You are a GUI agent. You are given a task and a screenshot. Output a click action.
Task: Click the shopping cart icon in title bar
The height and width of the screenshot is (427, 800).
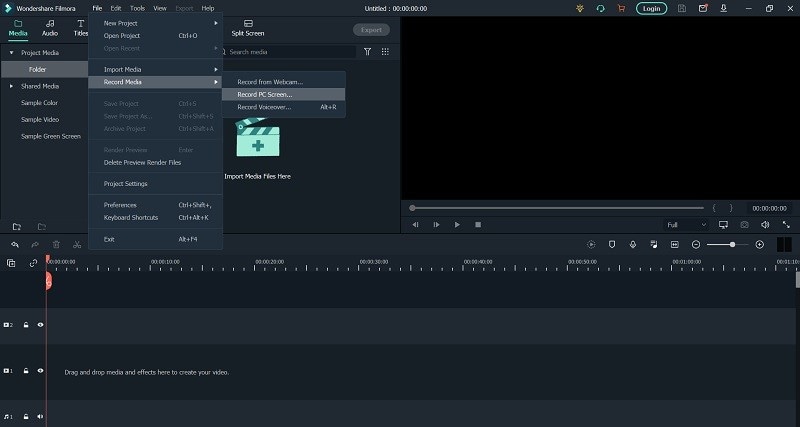point(621,9)
